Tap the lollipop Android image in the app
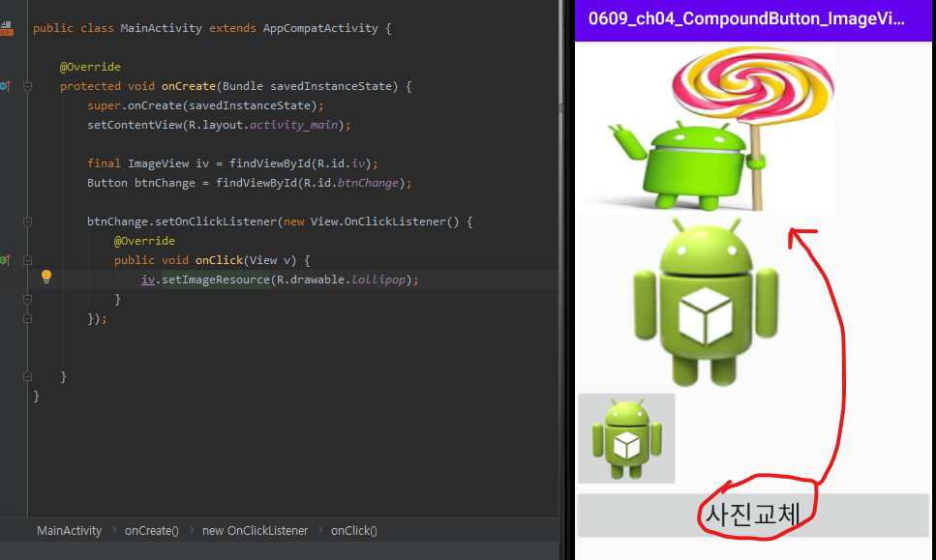The width and height of the screenshot is (936, 560). [708, 130]
